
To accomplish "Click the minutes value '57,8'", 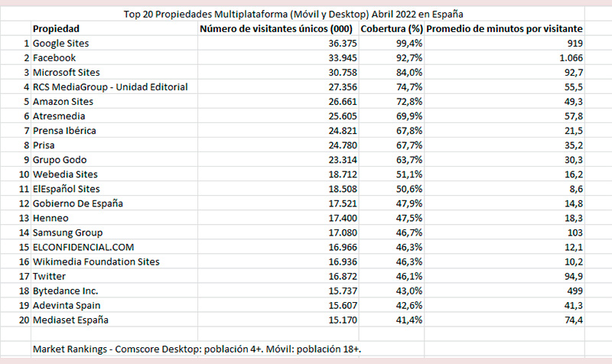I will coord(573,116).
